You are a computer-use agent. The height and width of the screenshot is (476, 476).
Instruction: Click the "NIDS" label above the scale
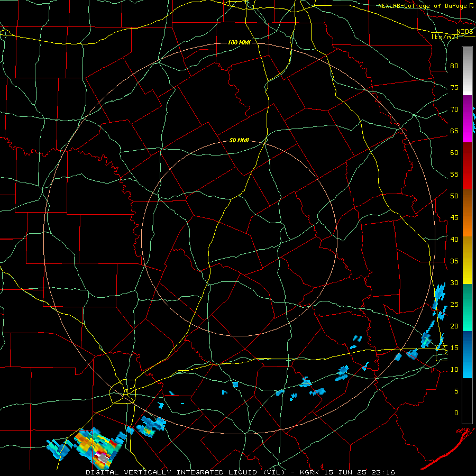coord(465,32)
